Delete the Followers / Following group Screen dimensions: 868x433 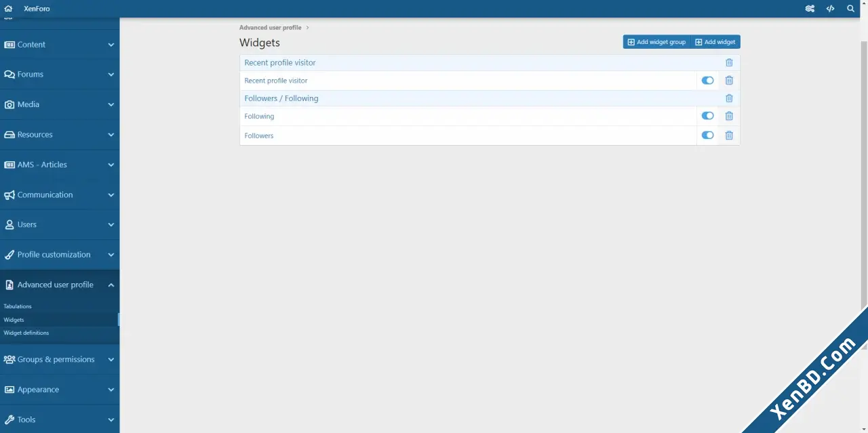[729, 98]
